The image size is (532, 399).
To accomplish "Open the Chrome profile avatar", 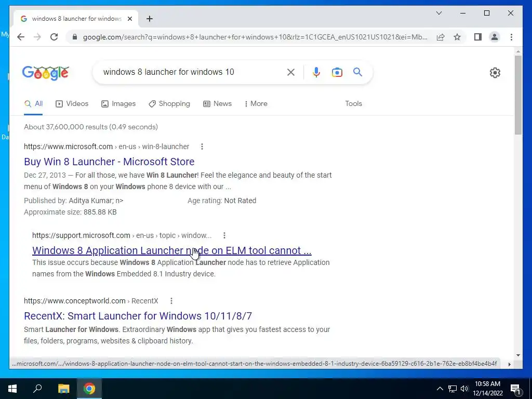I will [x=495, y=37].
